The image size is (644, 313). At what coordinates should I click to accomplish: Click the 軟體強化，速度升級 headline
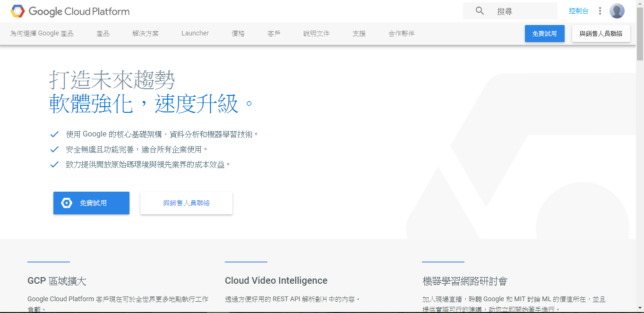[151, 104]
